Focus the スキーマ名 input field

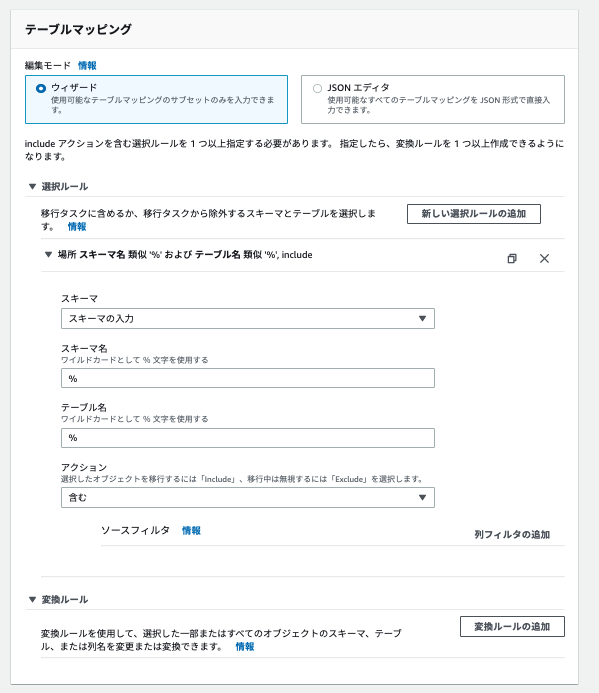(248, 378)
